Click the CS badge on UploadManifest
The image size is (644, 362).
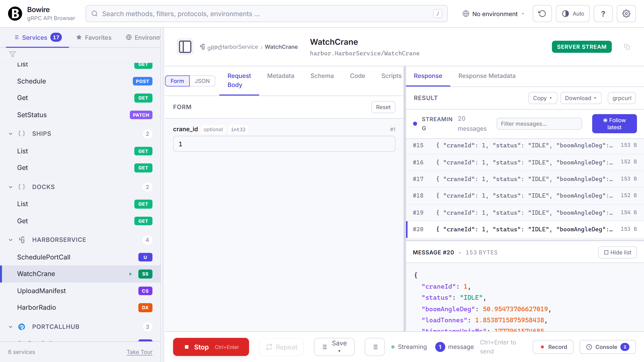point(145,291)
